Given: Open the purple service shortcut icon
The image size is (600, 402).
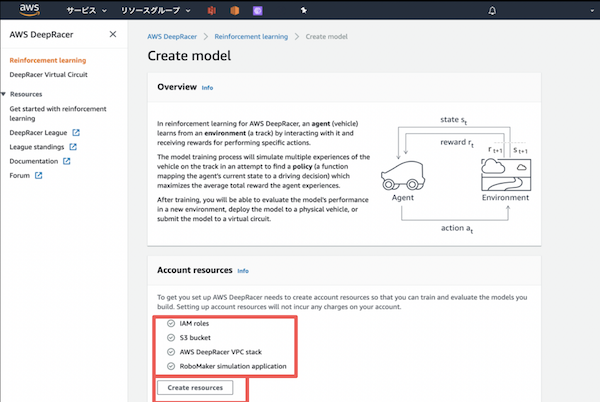Looking at the screenshot, I should pos(258,11).
